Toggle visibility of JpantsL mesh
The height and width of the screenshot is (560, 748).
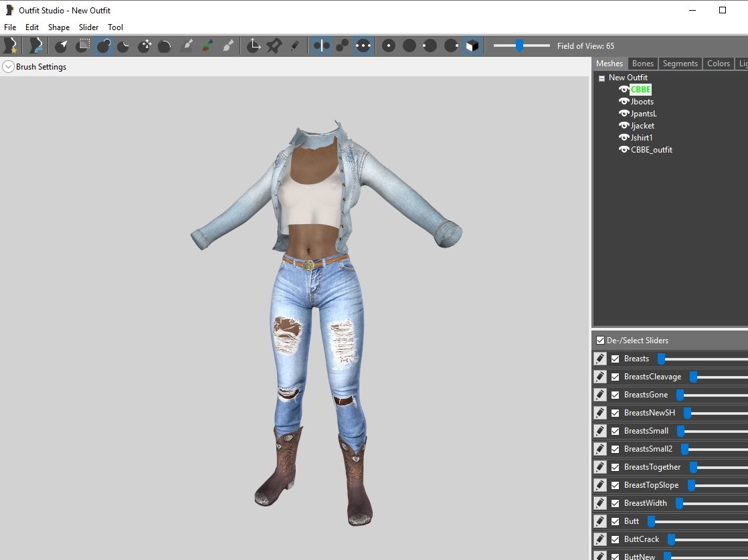click(624, 114)
